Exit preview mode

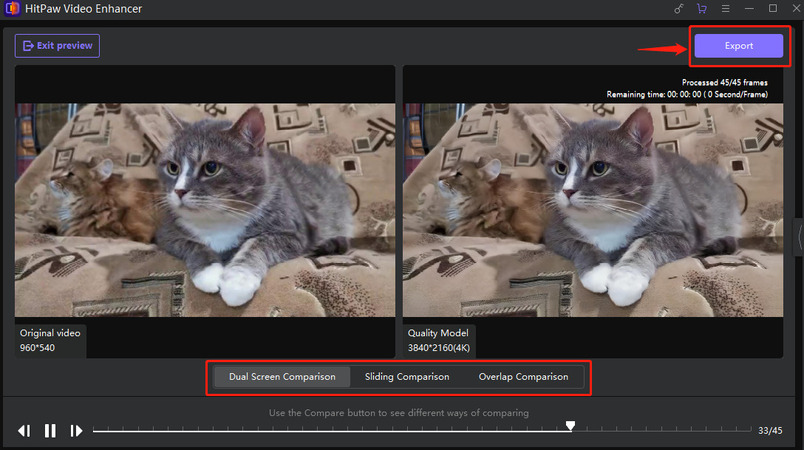(57, 46)
